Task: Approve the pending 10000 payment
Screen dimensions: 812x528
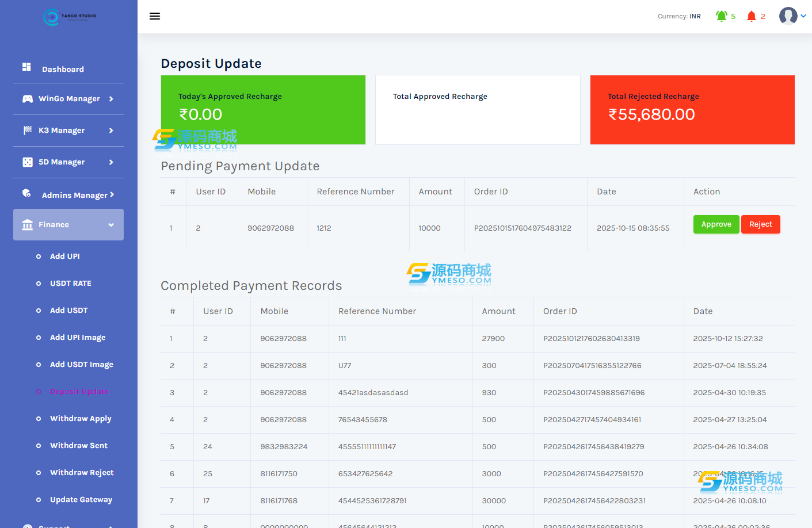Action: (716, 224)
